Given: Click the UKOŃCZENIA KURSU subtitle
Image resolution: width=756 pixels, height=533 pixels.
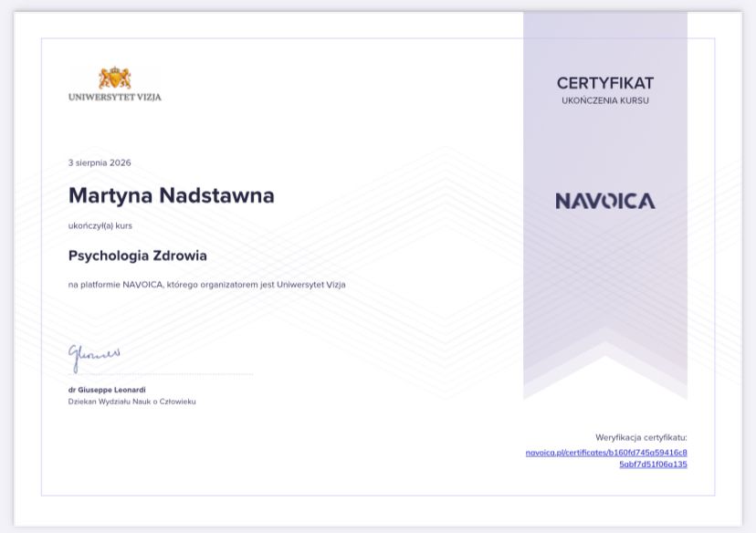Looking at the screenshot, I should click(x=605, y=100).
